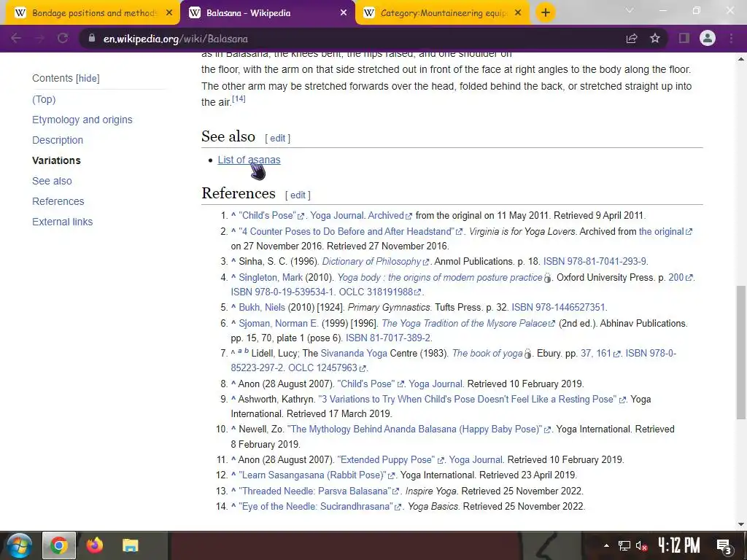Open Yoga body origins book link

coord(440,278)
